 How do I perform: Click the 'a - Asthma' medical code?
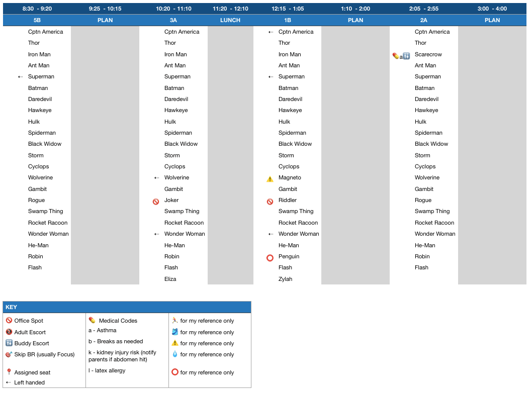103,330
